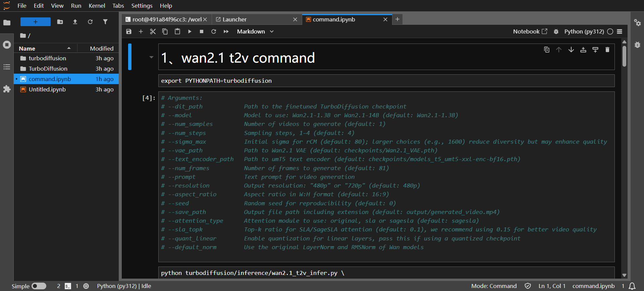644x291 pixels.
Task: Click the Python (py312) kernel name button
Action: pos(584,31)
